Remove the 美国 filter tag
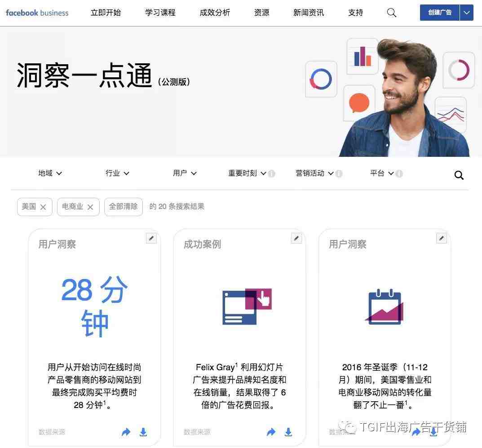This screenshot has height=448, width=482. tap(43, 207)
